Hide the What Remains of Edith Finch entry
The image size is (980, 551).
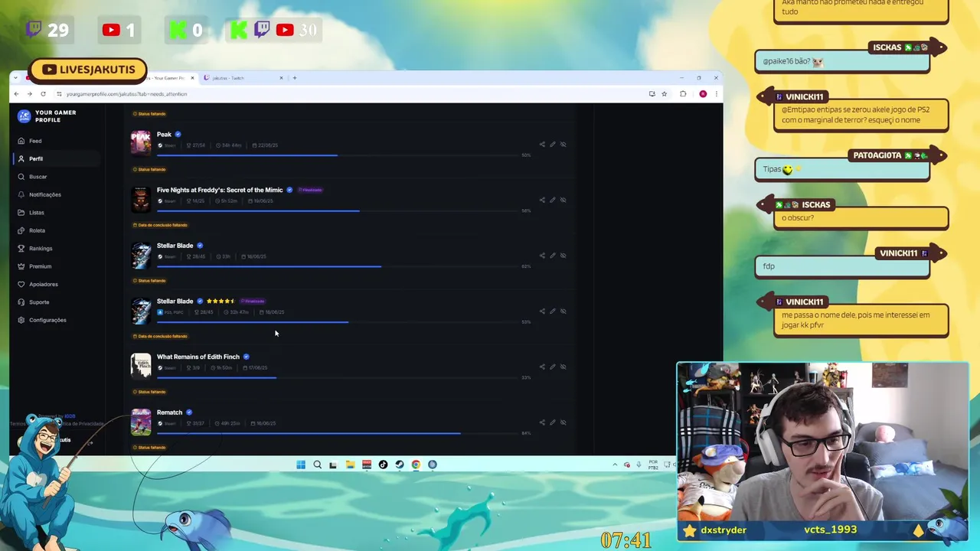(x=563, y=367)
